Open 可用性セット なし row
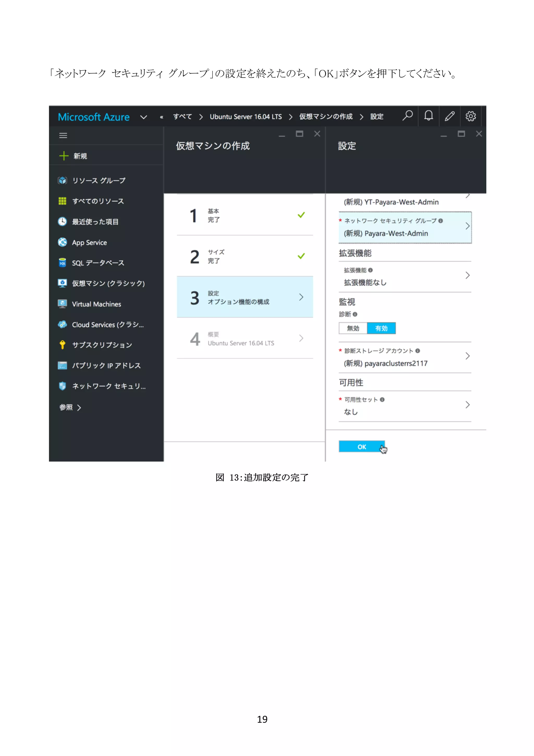The width and height of the screenshot is (534, 756). coord(405,406)
